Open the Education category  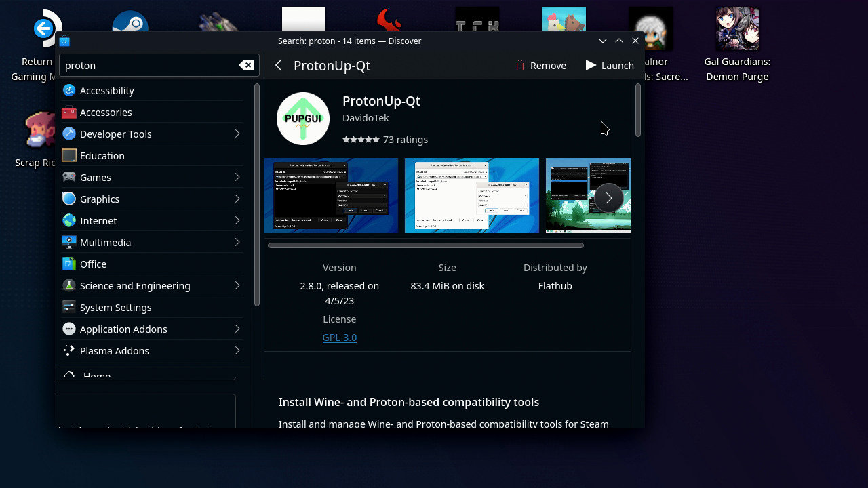pos(102,155)
